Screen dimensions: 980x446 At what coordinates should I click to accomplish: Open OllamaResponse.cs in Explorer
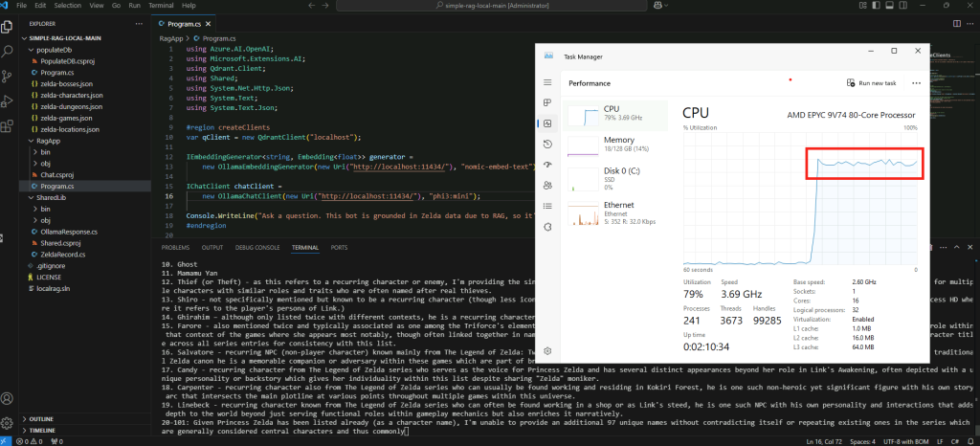pyautogui.click(x=69, y=232)
